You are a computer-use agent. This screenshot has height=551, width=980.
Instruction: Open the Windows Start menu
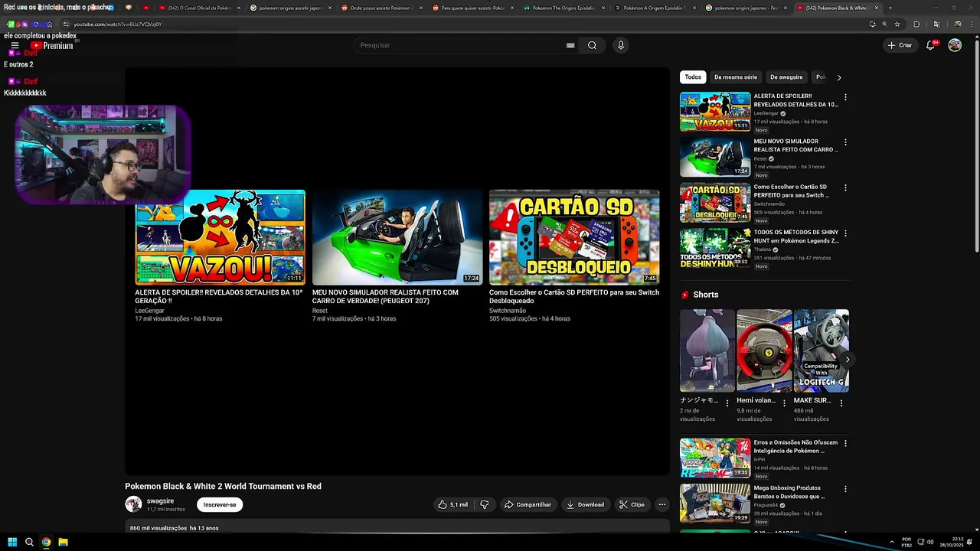pyautogui.click(x=12, y=542)
